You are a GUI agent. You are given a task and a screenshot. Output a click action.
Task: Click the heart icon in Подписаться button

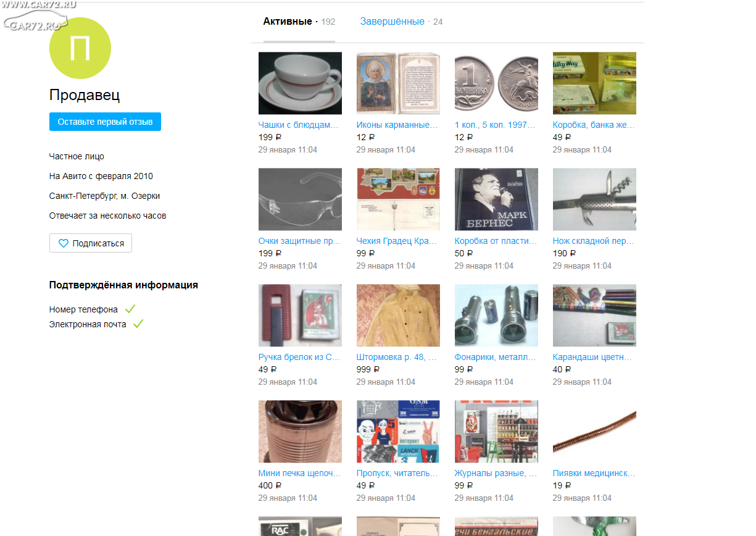tap(63, 243)
